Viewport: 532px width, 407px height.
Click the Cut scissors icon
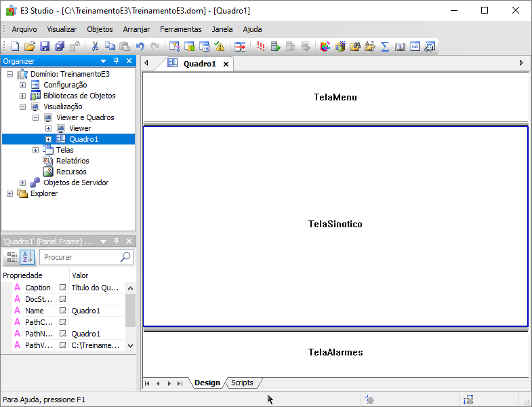tap(96, 47)
